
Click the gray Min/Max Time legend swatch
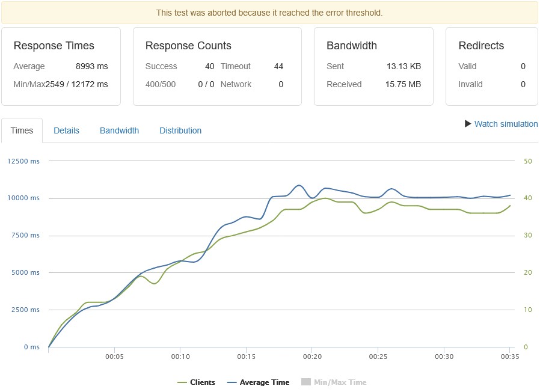305,382
